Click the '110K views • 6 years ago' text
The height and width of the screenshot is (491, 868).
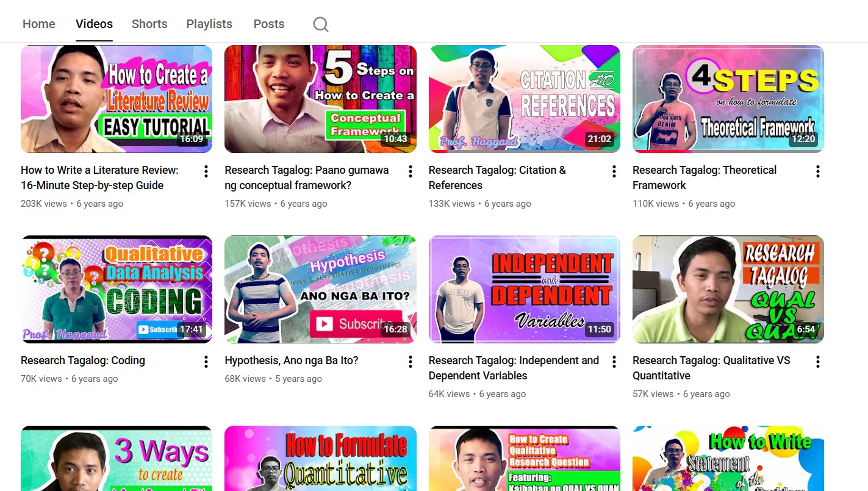click(684, 204)
